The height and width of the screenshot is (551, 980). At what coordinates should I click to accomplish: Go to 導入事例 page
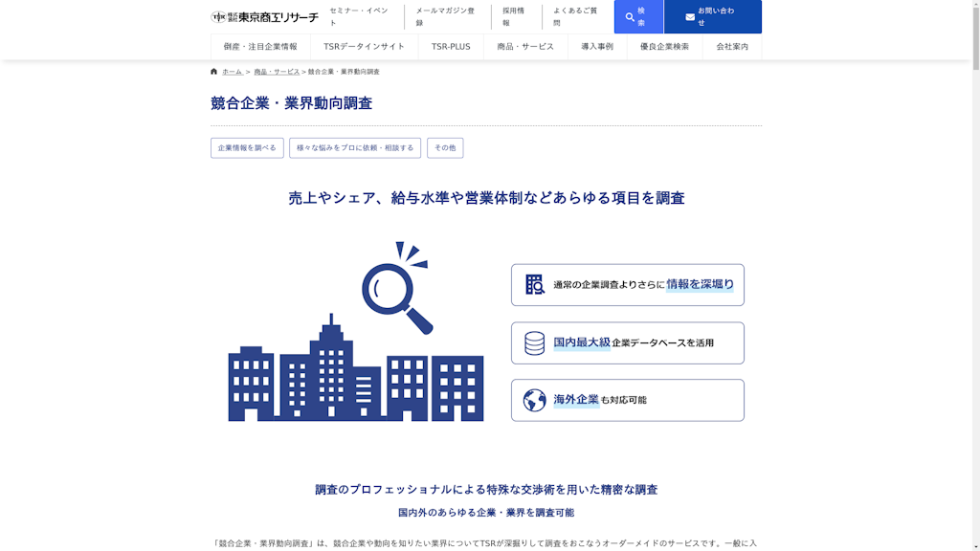click(597, 47)
